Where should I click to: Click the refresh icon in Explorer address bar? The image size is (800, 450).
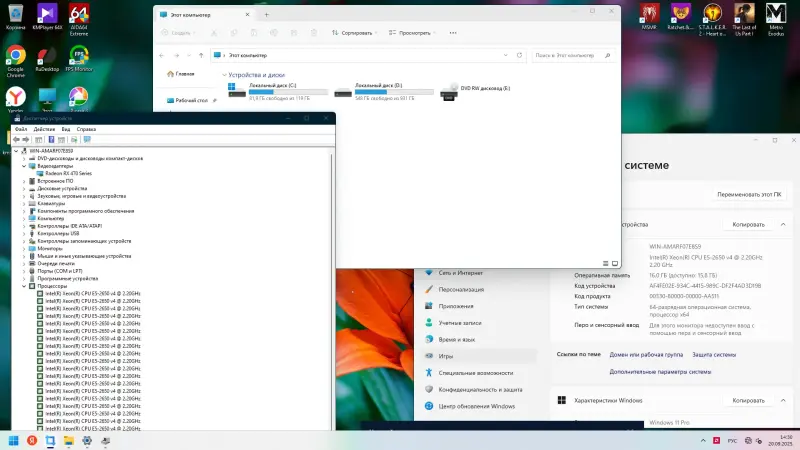pyautogui.click(x=519, y=55)
